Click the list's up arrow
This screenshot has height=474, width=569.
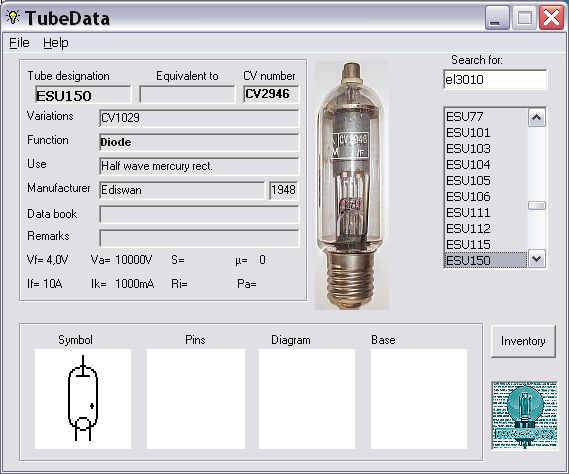[537, 118]
